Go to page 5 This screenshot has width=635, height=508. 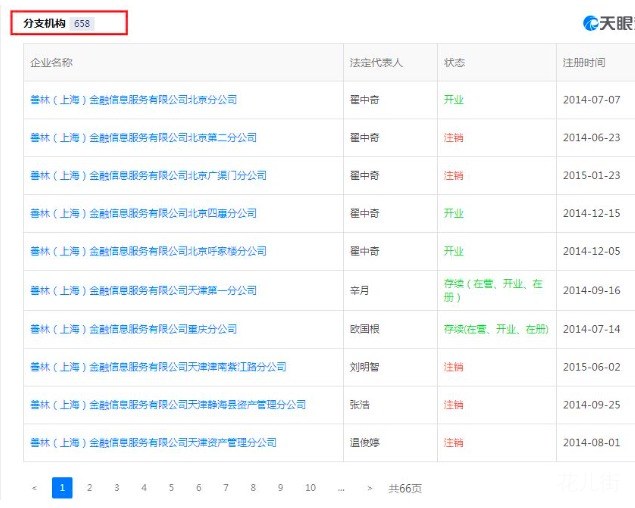click(x=171, y=488)
